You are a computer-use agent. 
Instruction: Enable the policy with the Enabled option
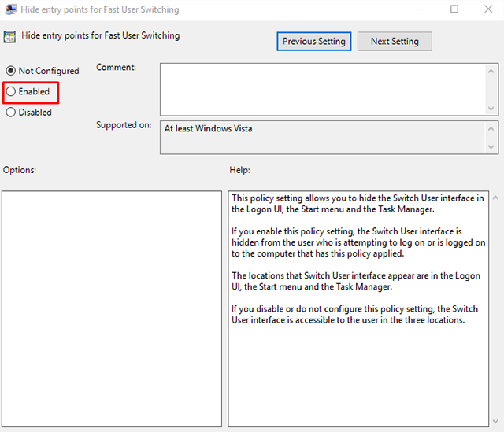point(11,92)
